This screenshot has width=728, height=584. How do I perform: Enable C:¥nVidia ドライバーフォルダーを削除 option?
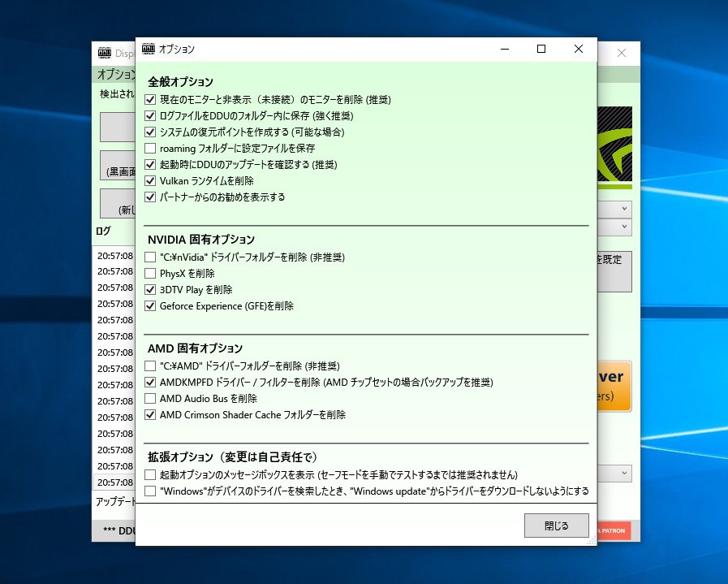pyautogui.click(x=150, y=257)
